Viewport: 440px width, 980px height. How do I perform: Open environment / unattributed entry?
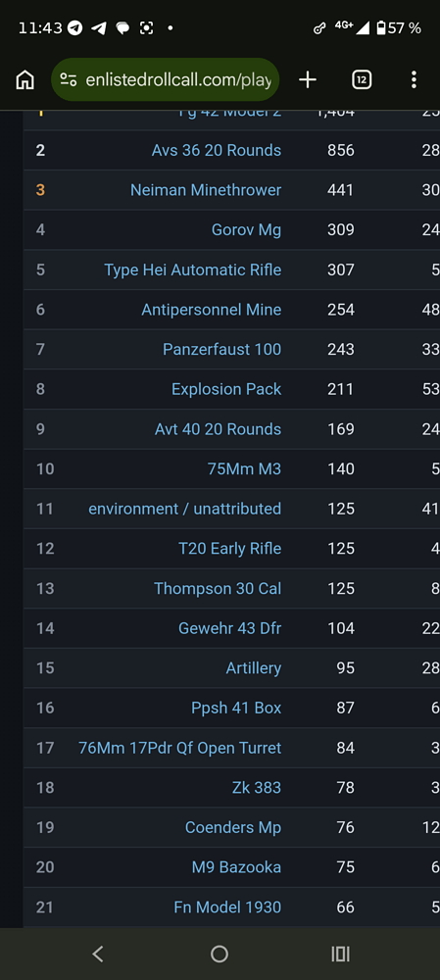(x=185, y=509)
